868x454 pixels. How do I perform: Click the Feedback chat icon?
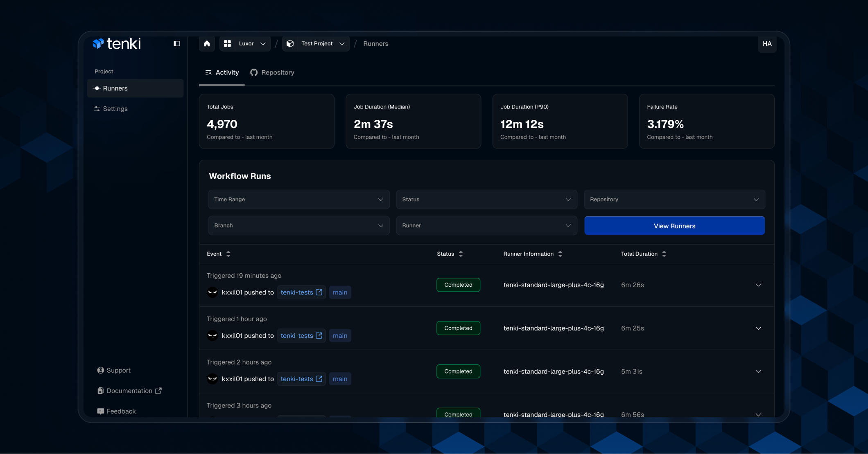100,411
